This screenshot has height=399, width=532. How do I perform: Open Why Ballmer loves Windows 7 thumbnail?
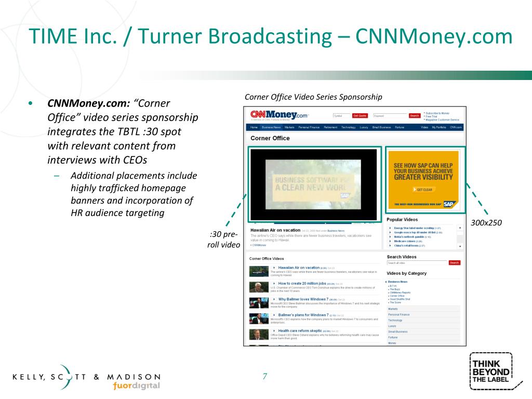click(259, 303)
